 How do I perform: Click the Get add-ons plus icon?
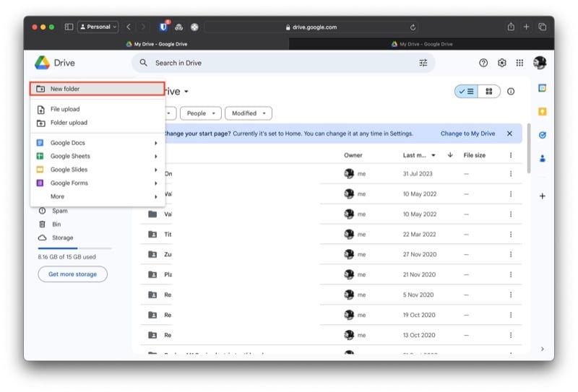[x=543, y=196]
